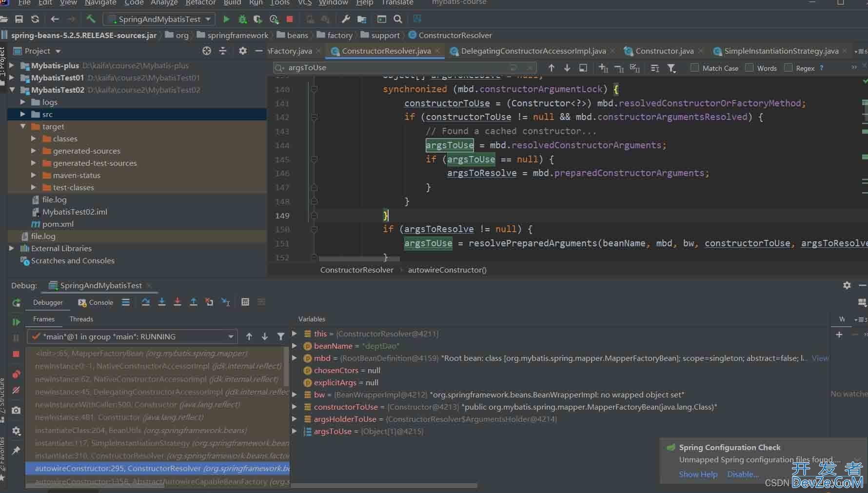
Task: Collapse the target folder
Action: point(22,126)
